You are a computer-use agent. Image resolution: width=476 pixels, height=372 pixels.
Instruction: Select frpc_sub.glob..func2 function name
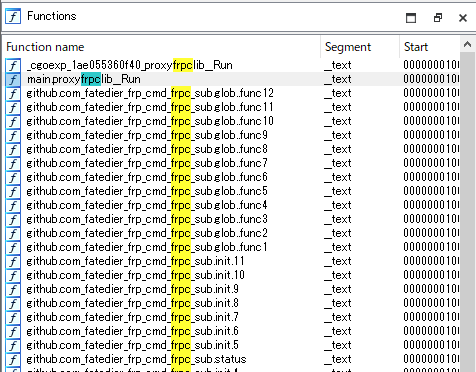[147, 233]
